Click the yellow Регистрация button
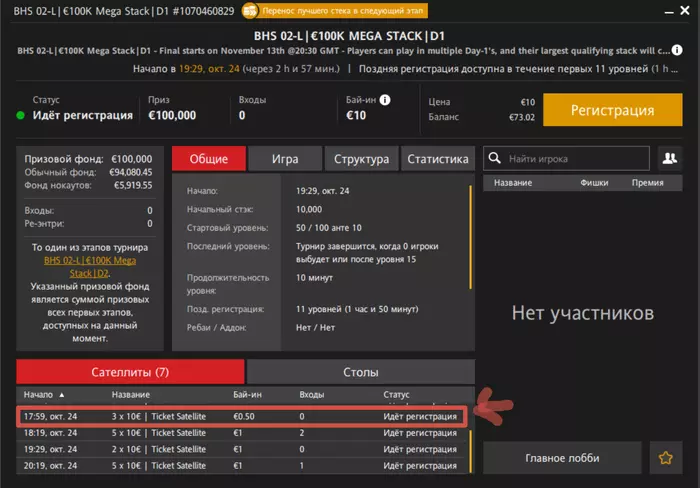The image size is (700, 488). click(x=612, y=110)
